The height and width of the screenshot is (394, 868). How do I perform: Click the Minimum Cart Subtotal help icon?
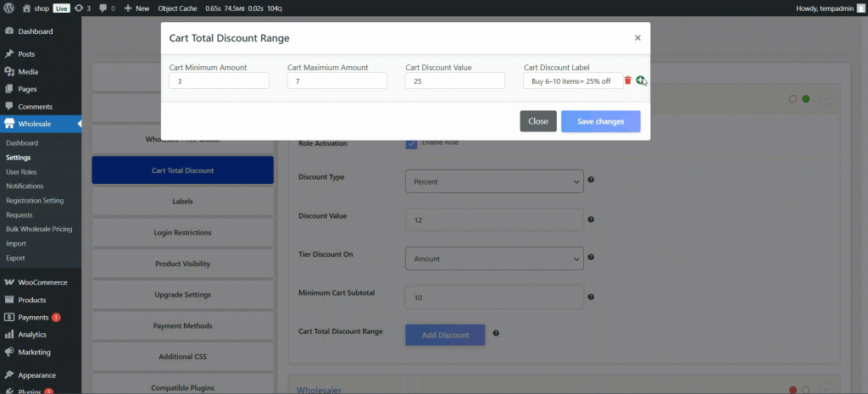(591, 297)
